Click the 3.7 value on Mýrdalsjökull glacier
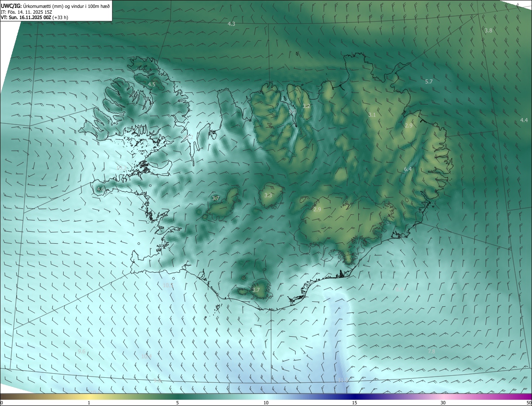532x406 pixels. point(256,290)
